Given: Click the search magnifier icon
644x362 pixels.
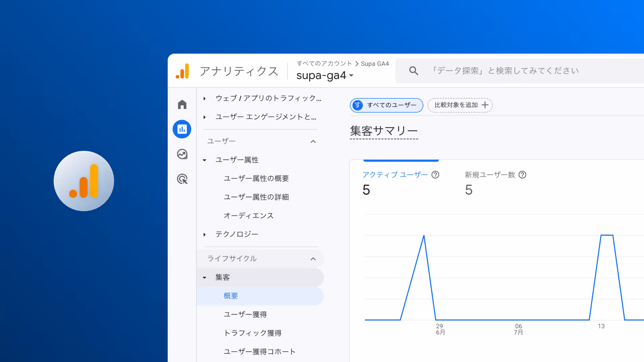Looking at the screenshot, I should pyautogui.click(x=414, y=71).
